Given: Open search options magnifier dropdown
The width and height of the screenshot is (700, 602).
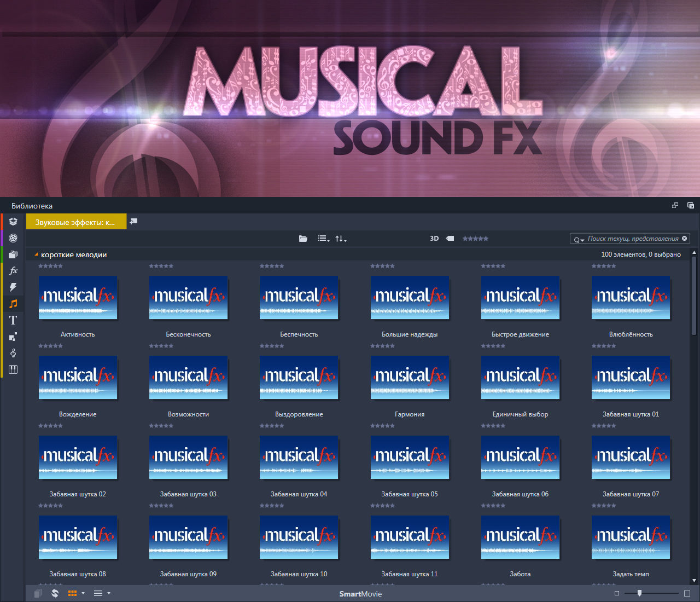Looking at the screenshot, I should (579, 239).
